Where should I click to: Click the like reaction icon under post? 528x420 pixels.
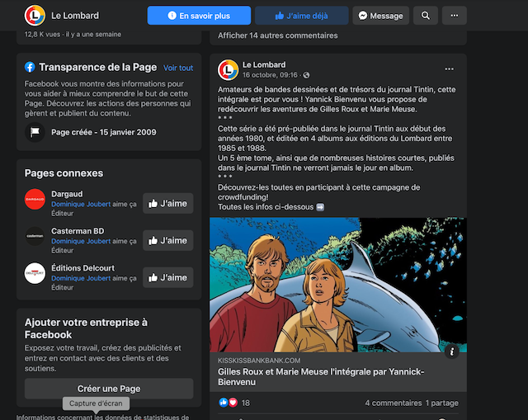(223, 402)
